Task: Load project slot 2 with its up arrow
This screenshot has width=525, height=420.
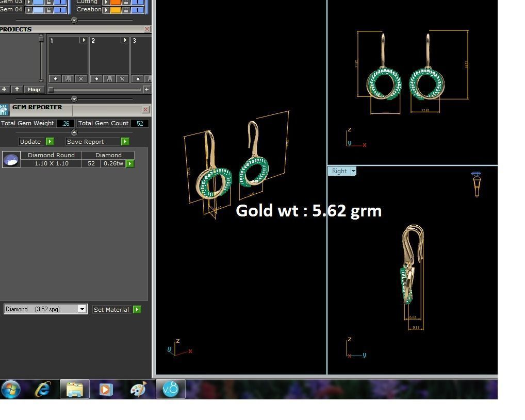Action: [x=96, y=79]
